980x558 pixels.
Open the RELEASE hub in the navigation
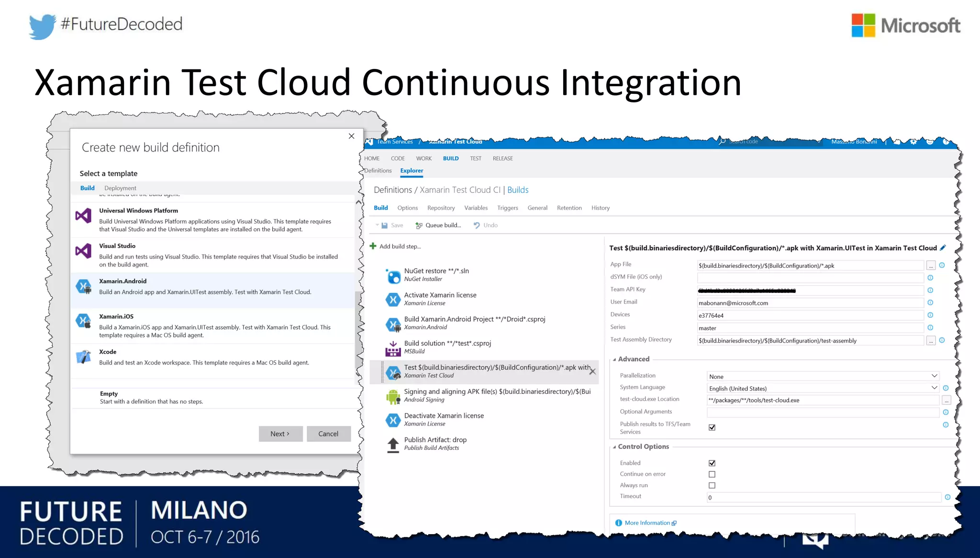tap(502, 158)
